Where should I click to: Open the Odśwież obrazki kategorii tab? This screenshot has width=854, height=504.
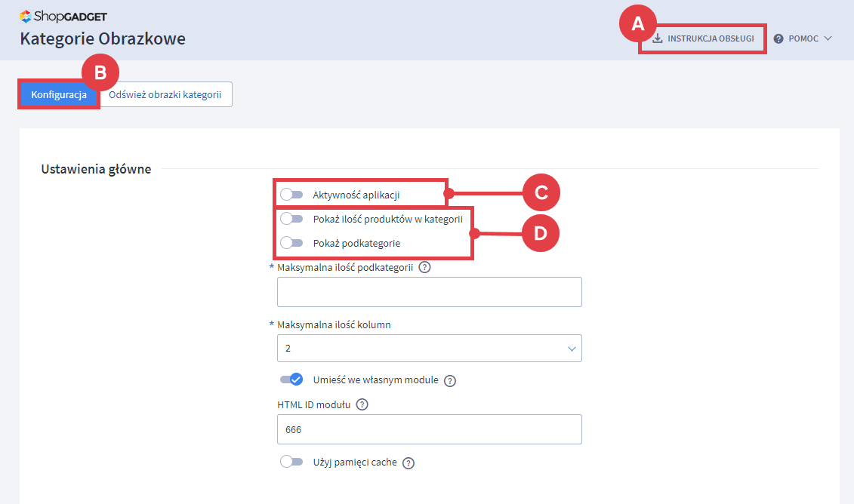point(165,95)
